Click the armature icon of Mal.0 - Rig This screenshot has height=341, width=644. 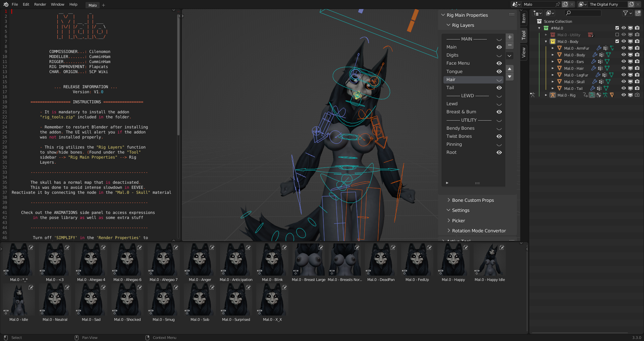[x=552, y=95]
